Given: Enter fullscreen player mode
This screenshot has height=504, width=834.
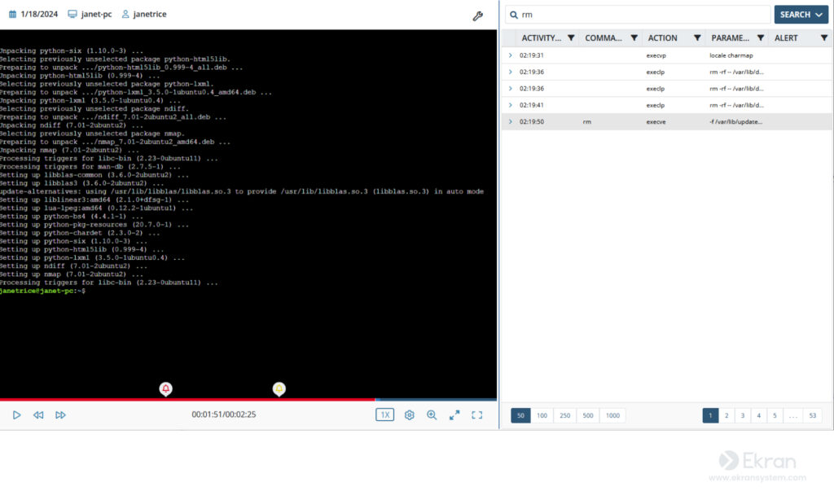Looking at the screenshot, I should click(x=477, y=414).
